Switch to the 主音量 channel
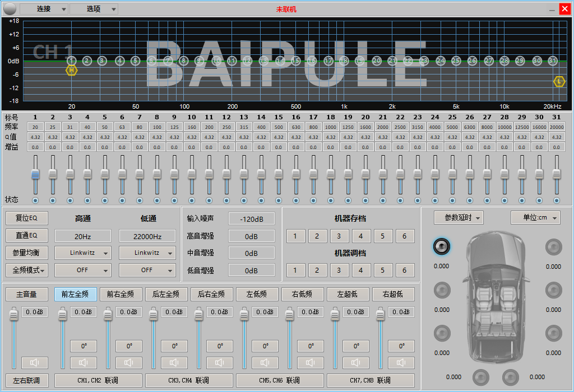This screenshot has height=392, width=574. [x=27, y=295]
